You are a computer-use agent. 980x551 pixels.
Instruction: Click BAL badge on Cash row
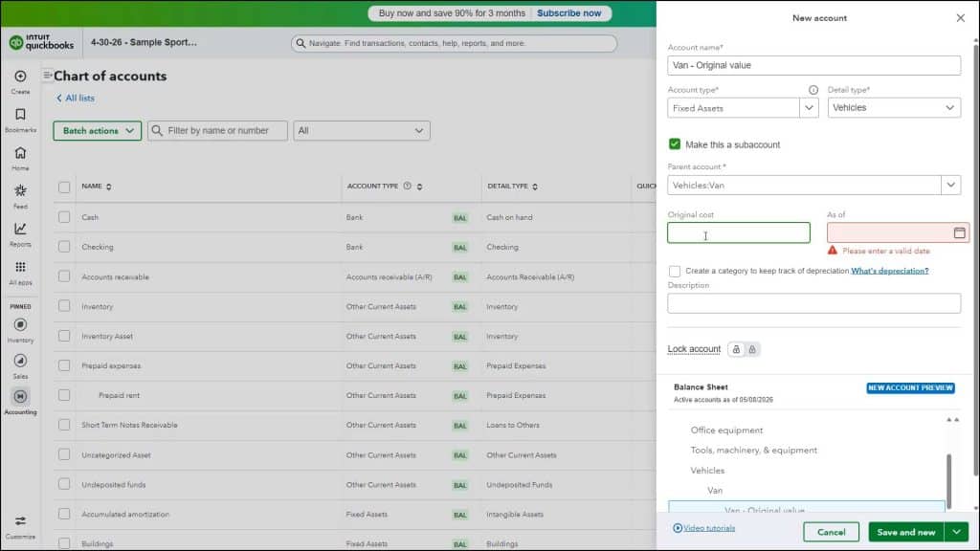click(460, 218)
